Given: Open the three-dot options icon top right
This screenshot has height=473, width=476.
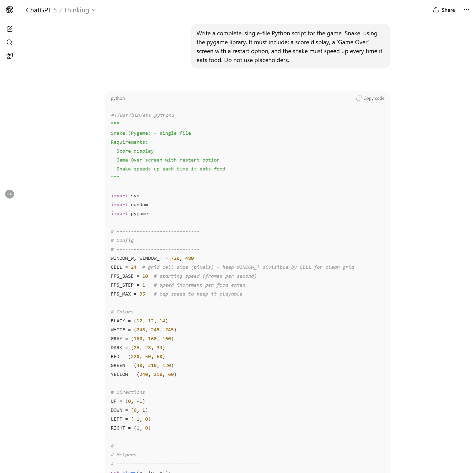Looking at the screenshot, I should click(x=467, y=10).
